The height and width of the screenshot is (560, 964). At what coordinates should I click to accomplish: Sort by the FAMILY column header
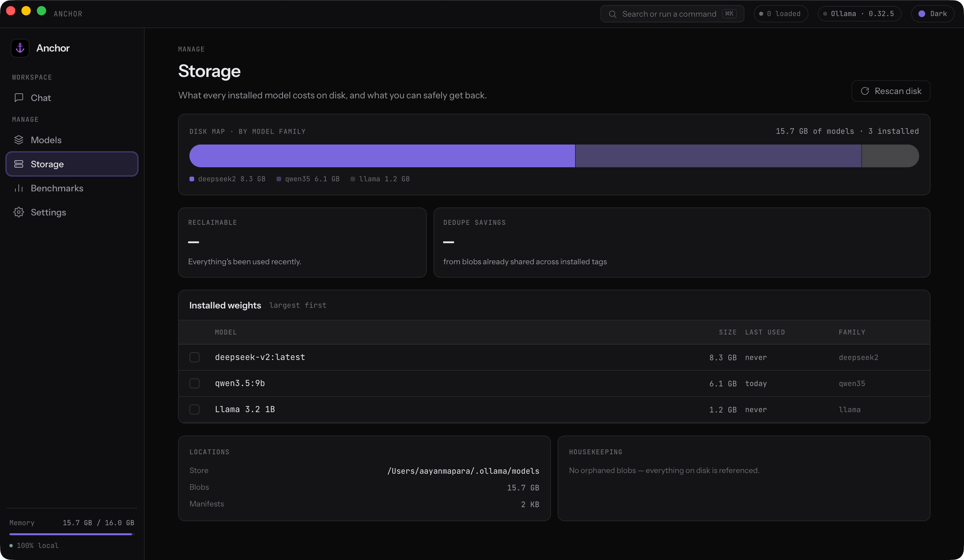click(x=852, y=332)
